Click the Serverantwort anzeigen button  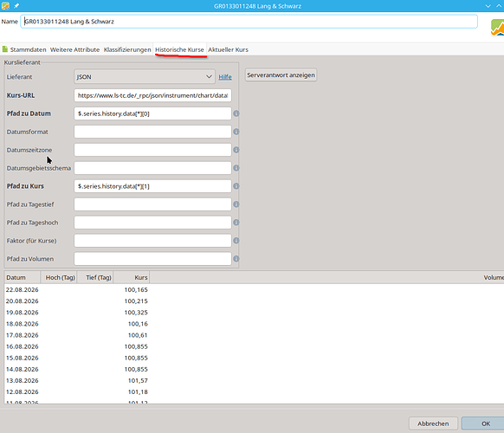(x=281, y=74)
